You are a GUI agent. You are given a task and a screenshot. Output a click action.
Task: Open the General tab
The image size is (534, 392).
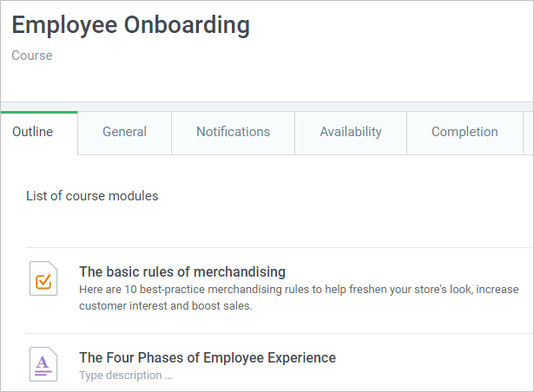(x=124, y=132)
